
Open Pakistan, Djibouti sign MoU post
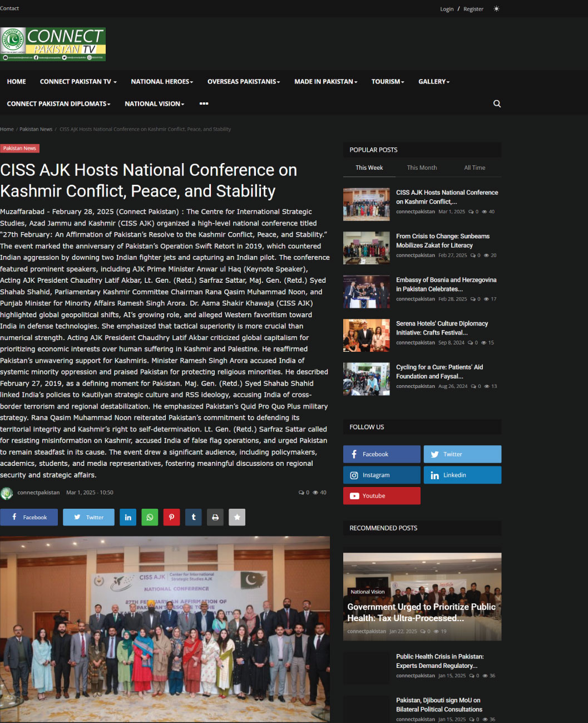(439, 705)
